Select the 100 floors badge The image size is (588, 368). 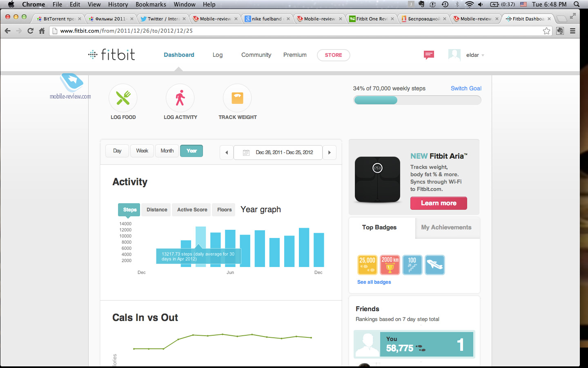point(412,265)
